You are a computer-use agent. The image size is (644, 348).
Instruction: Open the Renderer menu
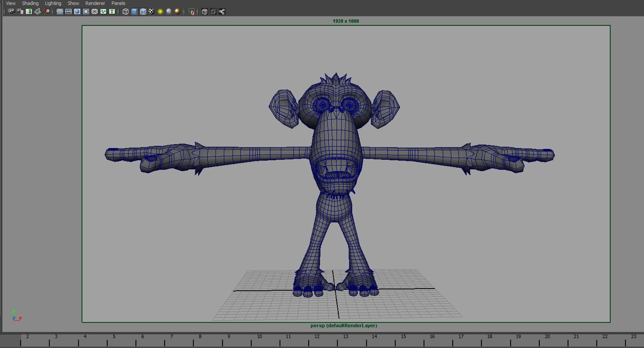[95, 3]
